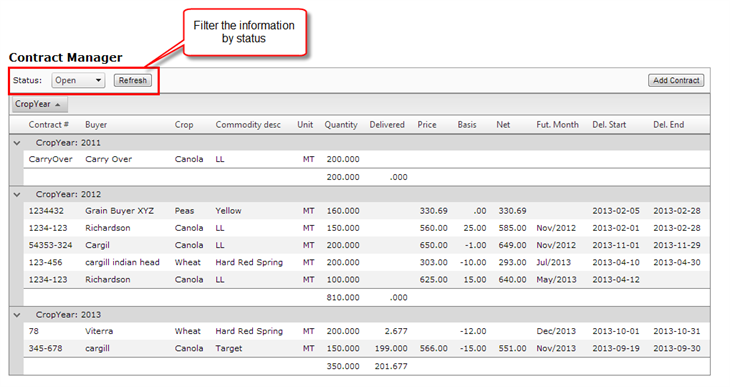Screen dimensions: 730x387
Task: Select contract number 345-678
Action: (x=45, y=349)
